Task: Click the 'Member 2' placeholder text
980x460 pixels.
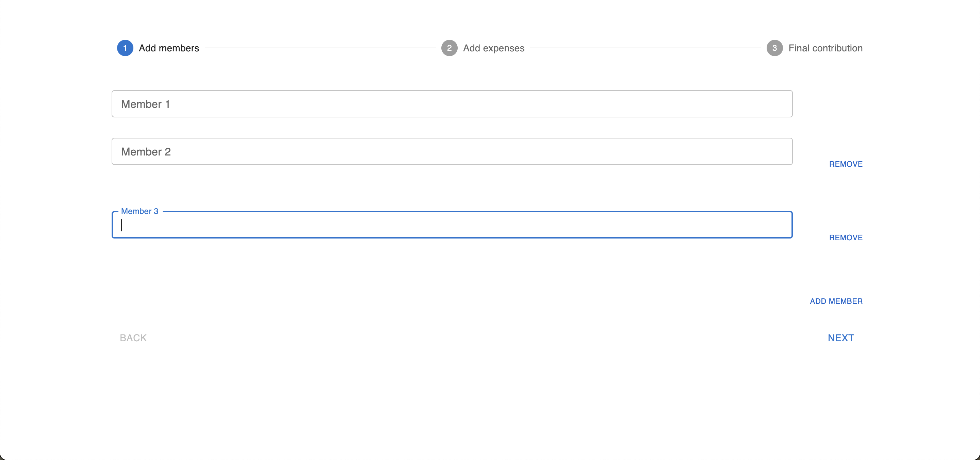Action: pyautogui.click(x=146, y=151)
